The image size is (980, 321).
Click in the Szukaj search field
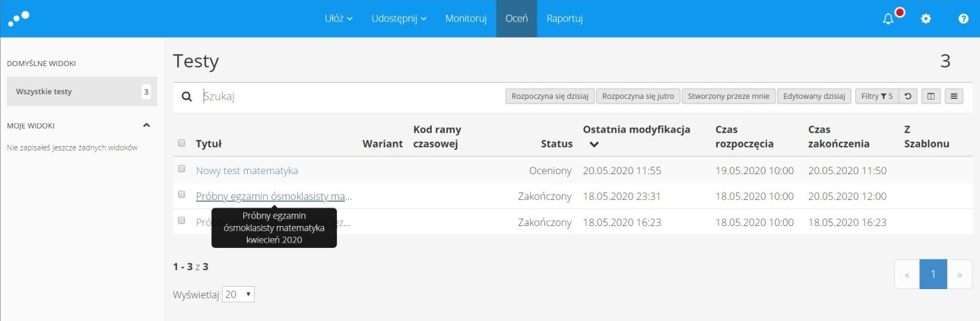pyautogui.click(x=350, y=97)
